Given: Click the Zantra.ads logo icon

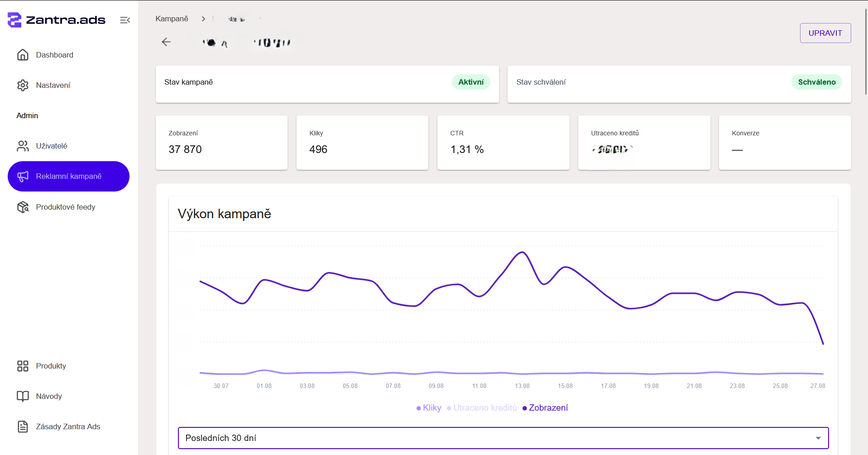Looking at the screenshot, I should tap(14, 20).
